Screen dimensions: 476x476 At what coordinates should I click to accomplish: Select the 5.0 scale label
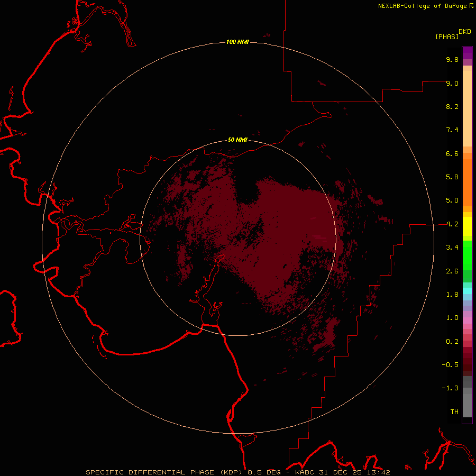point(452,200)
